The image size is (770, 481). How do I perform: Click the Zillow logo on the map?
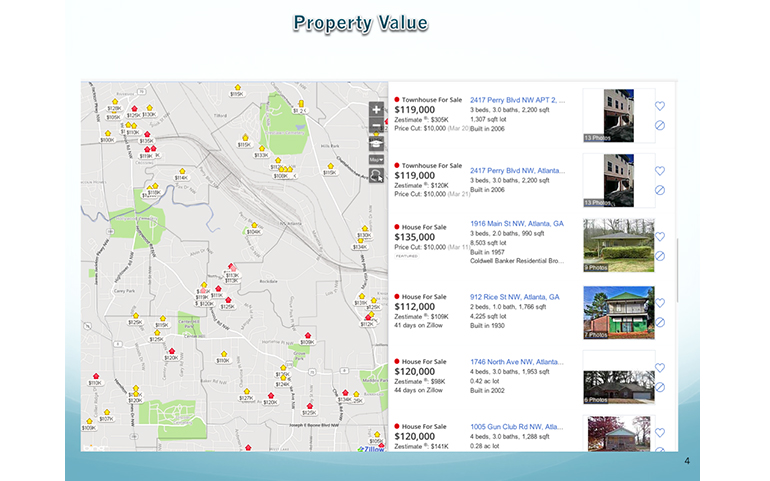click(371, 448)
